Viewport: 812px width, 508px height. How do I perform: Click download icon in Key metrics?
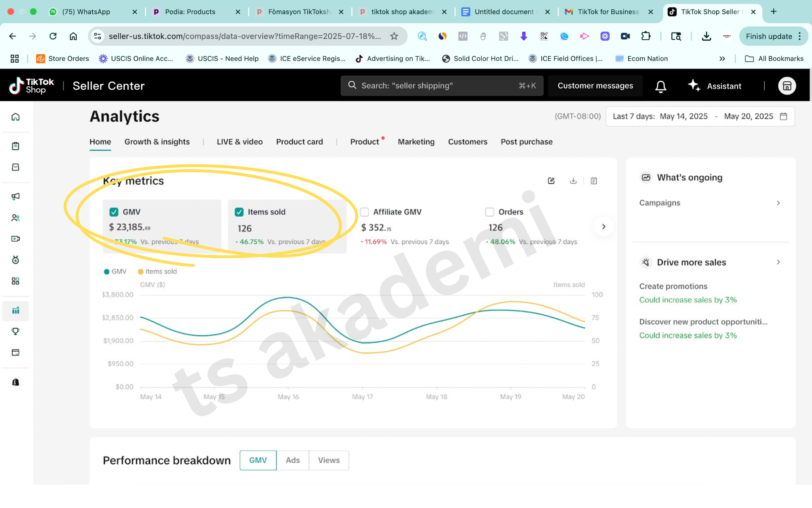[x=573, y=181]
